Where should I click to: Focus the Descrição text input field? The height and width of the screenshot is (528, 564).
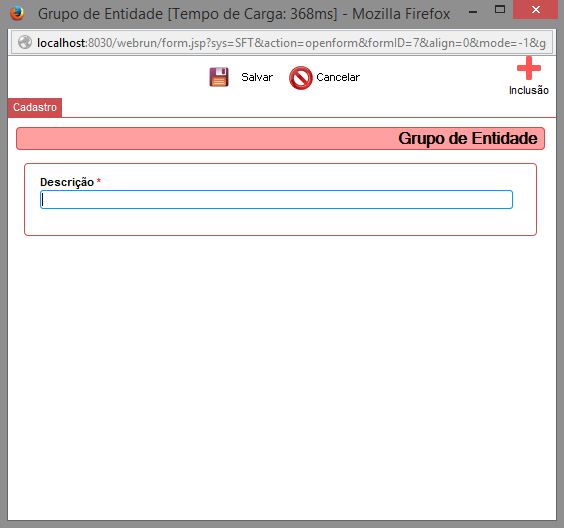pyautogui.click(x=276, y=200)
